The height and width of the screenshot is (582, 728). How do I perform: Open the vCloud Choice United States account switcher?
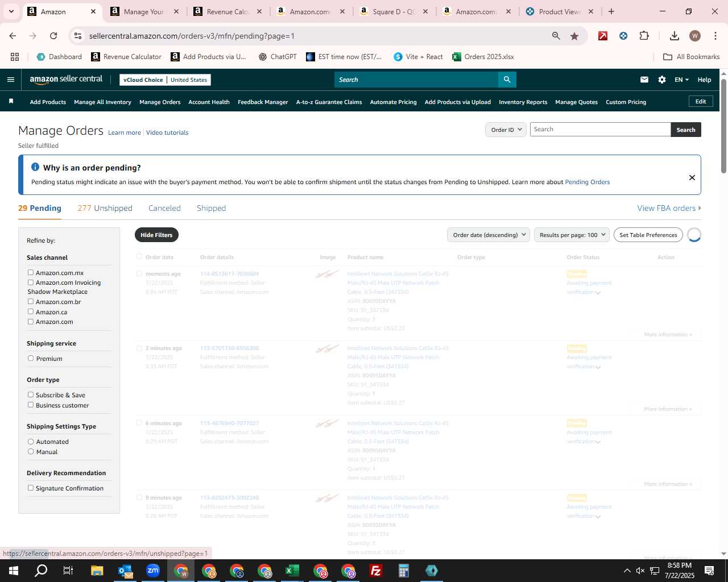(x=165, y=80)
